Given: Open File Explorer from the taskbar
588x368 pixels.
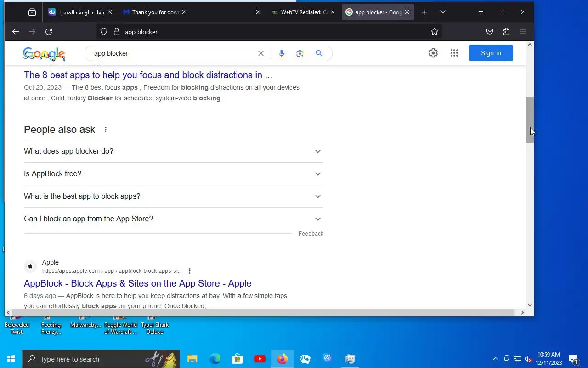Looking at the screenshot, I should point(192,359).
